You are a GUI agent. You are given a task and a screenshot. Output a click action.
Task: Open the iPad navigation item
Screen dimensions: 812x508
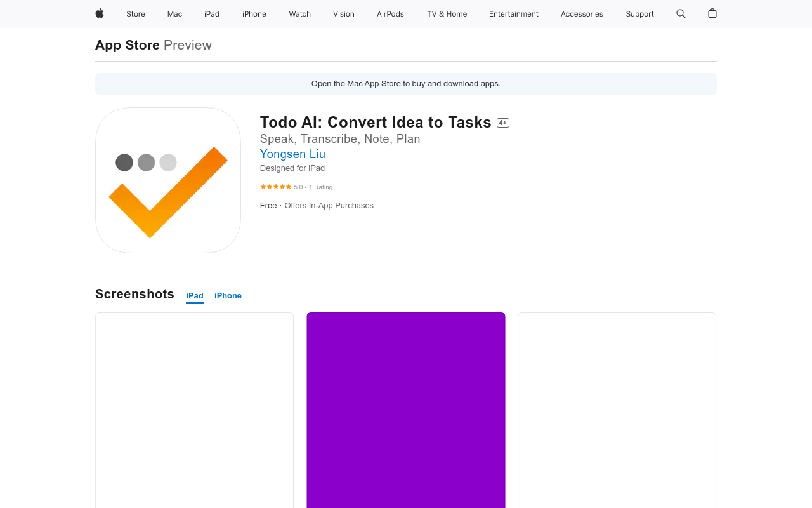pyautogui.click(x=212, y=14)
